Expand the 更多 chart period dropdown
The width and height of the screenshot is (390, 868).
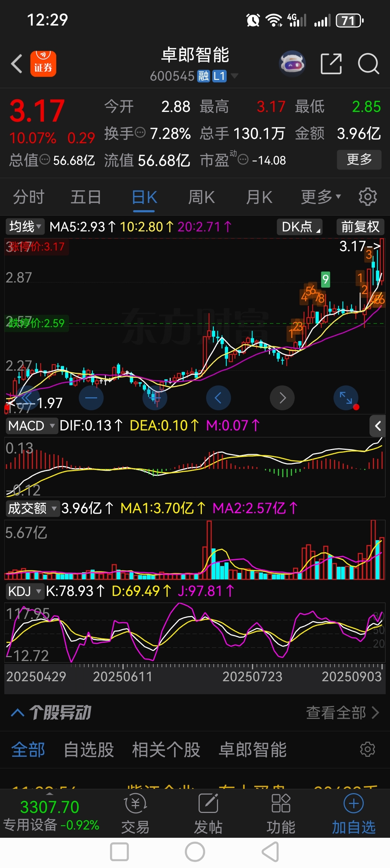(x=321, y=197)
